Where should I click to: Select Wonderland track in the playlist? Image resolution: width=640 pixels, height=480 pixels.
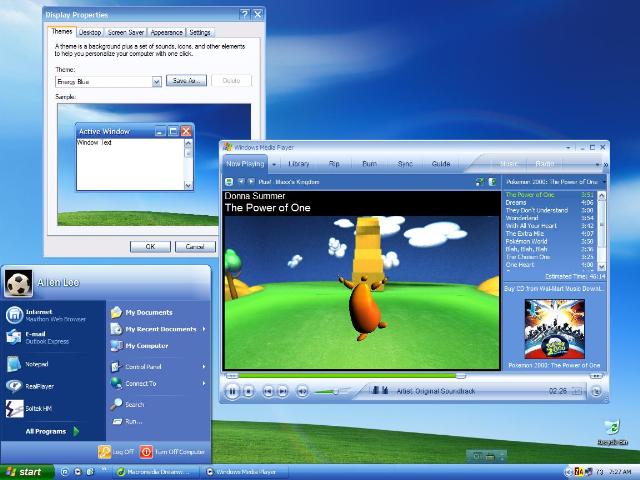[x=549, y=218]
